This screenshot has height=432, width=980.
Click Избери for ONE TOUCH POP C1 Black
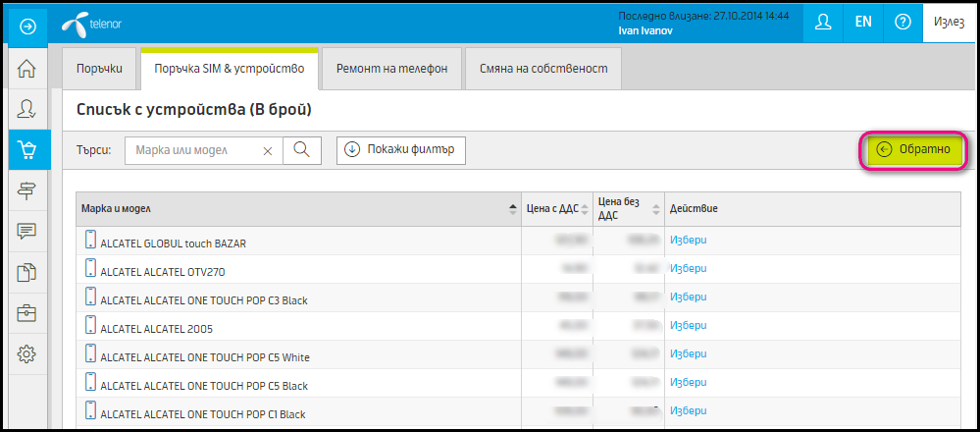688,410
